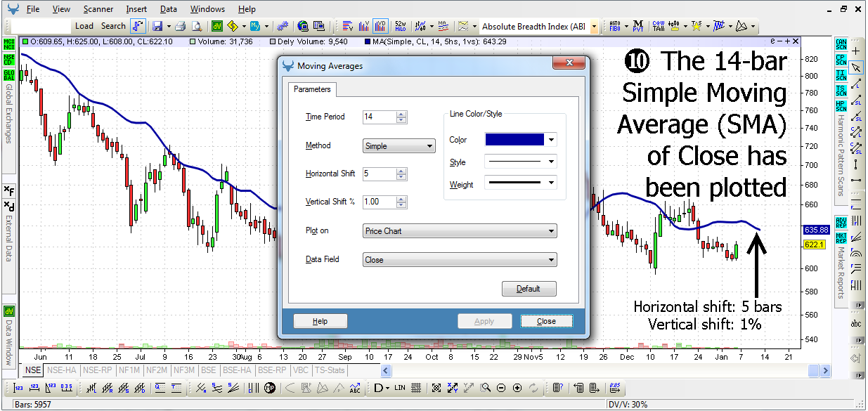Image resolution: width=868 pixels, height=411 pixels.
Task: Click the Close button in Moving Averages dialog
Action: coord(546,321)
